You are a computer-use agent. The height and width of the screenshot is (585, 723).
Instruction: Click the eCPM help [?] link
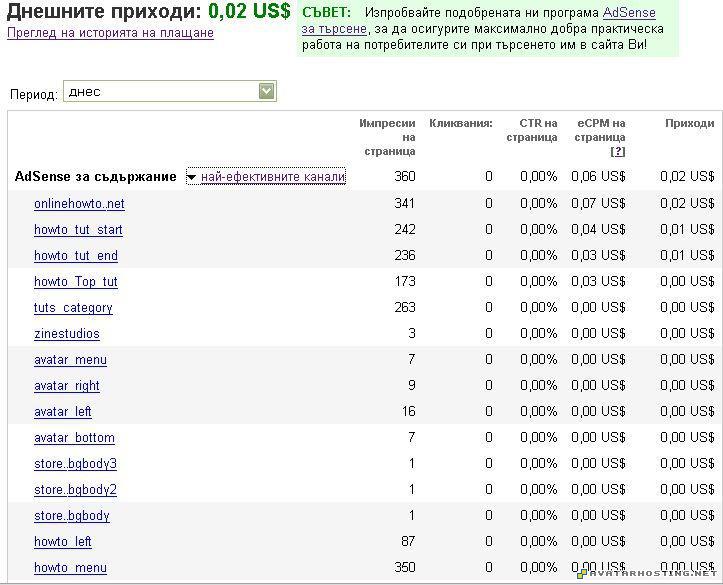click(617, 152)
